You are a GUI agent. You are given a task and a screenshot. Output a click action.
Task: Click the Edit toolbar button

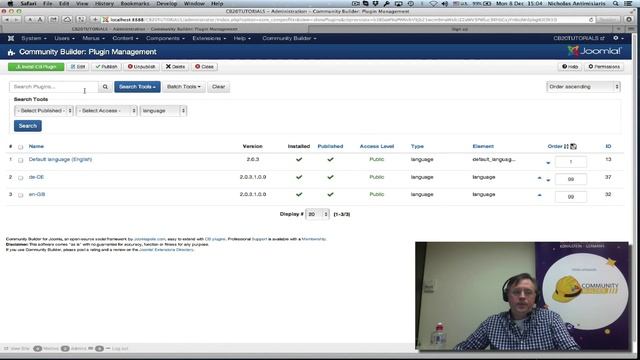78,67
